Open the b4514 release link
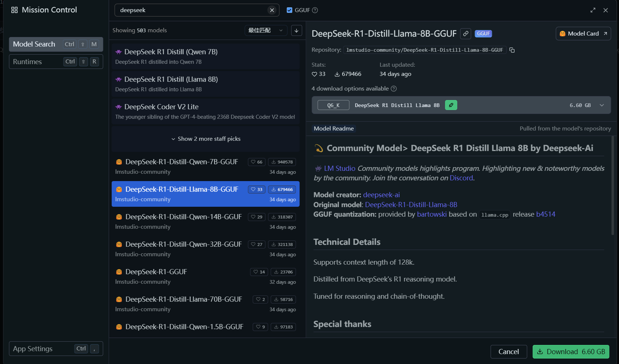The image size is (619, 364). [x=546, y=214]
